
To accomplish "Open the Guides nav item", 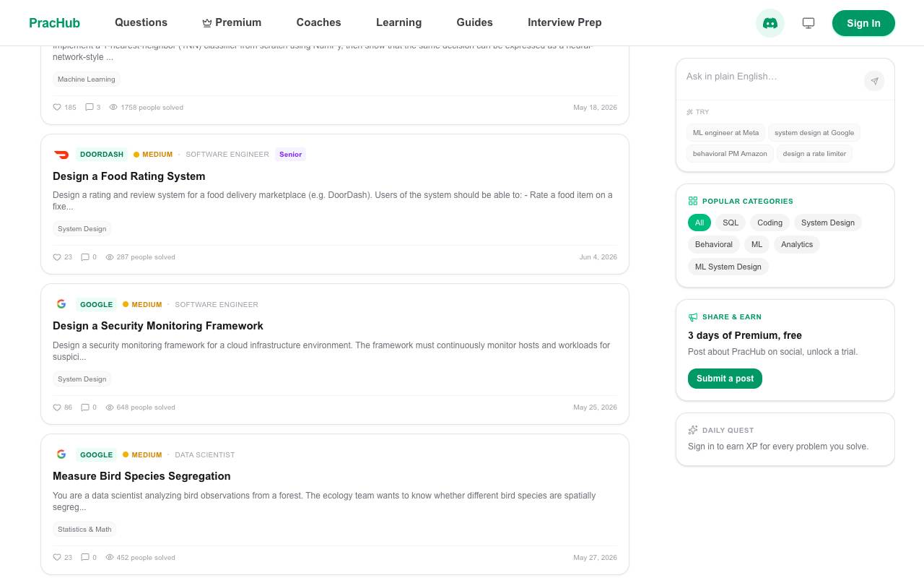I will [475, 22].
